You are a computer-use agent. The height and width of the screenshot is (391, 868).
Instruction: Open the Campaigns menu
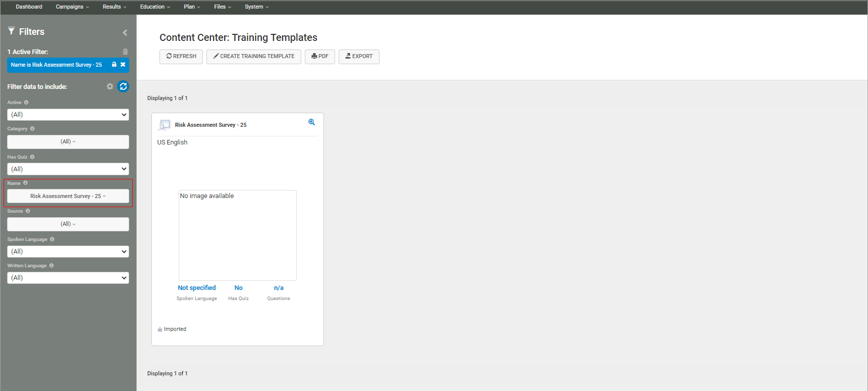click(72, 7)
